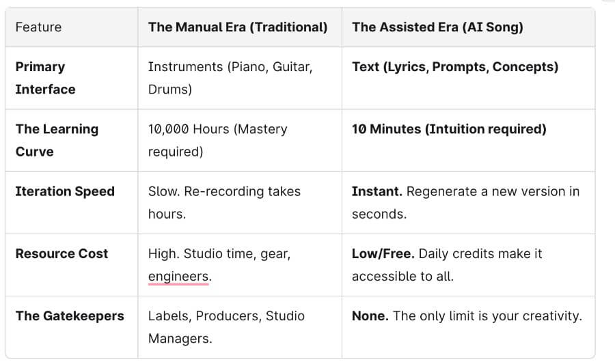Click the Instruments (Piano, Guitar, Drums) cell
615x364 pixels.
point(230,78)
